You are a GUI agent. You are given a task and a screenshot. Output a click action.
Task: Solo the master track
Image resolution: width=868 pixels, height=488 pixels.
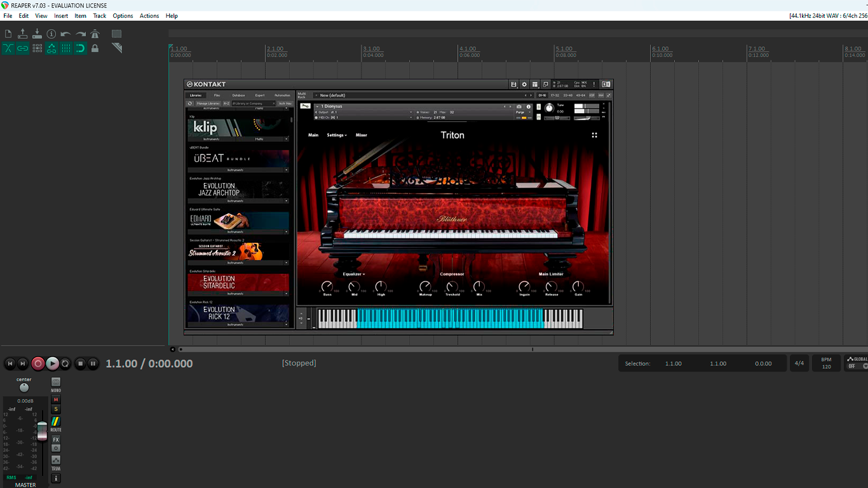[56, 409]
